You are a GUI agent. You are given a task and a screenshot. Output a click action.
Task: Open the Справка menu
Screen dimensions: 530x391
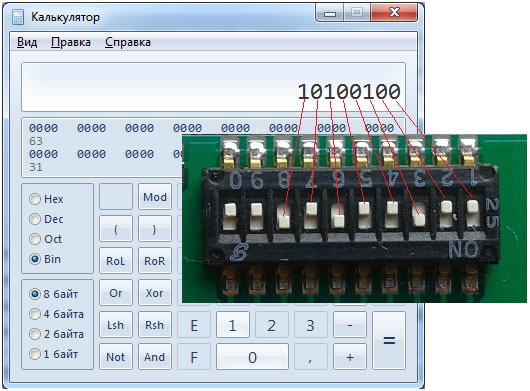point(128,42)
